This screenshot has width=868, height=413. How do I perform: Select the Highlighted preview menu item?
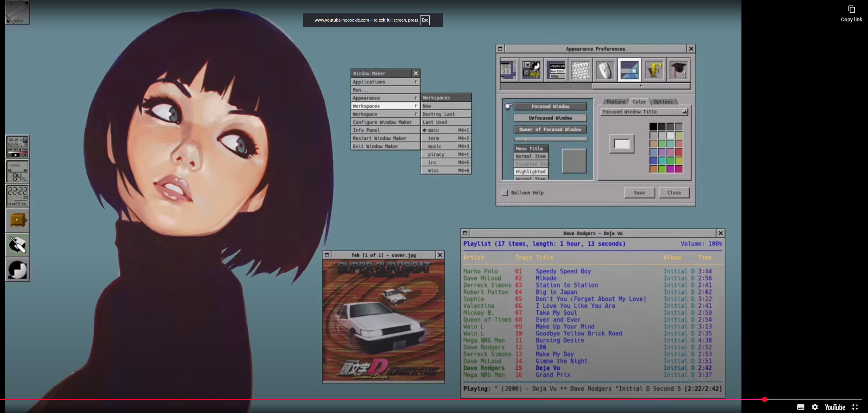click(531, 172)
